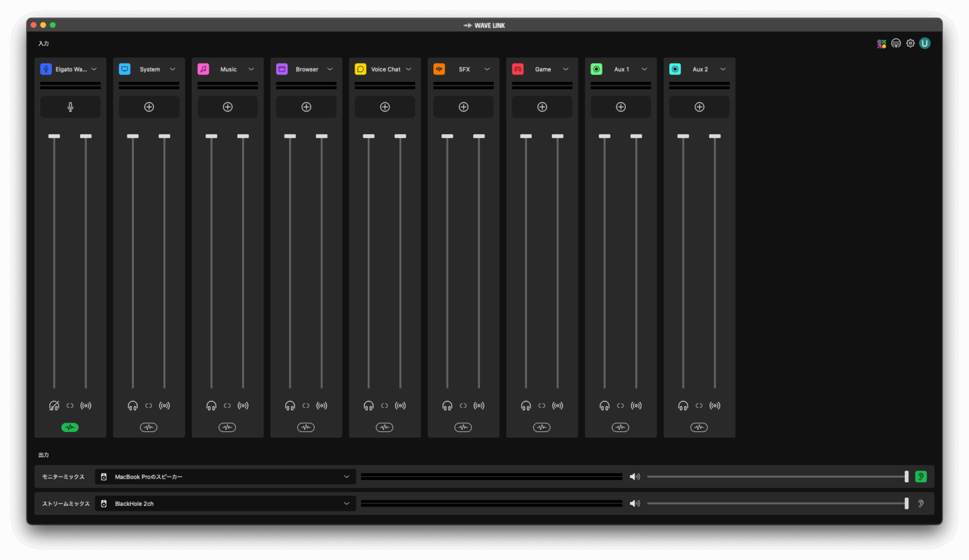Viewport: 969px width, 560px height.
Task: Mute the System channel headphone monitor output
Action: coord(132,405)
